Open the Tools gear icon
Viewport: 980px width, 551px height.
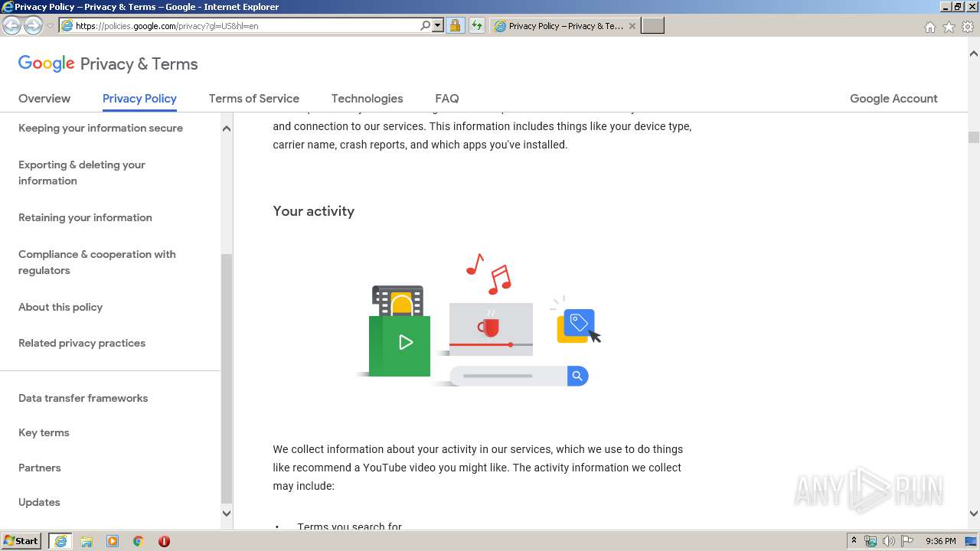pyautogui.click(x=968, y=27)
